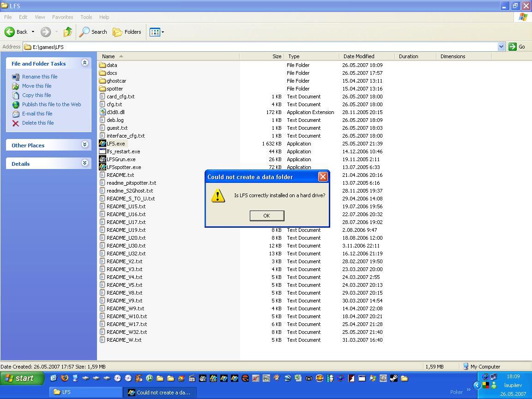Open the View menu
Image resolution: width=532 pixels, height=399 pixels.
coord(40,17)
